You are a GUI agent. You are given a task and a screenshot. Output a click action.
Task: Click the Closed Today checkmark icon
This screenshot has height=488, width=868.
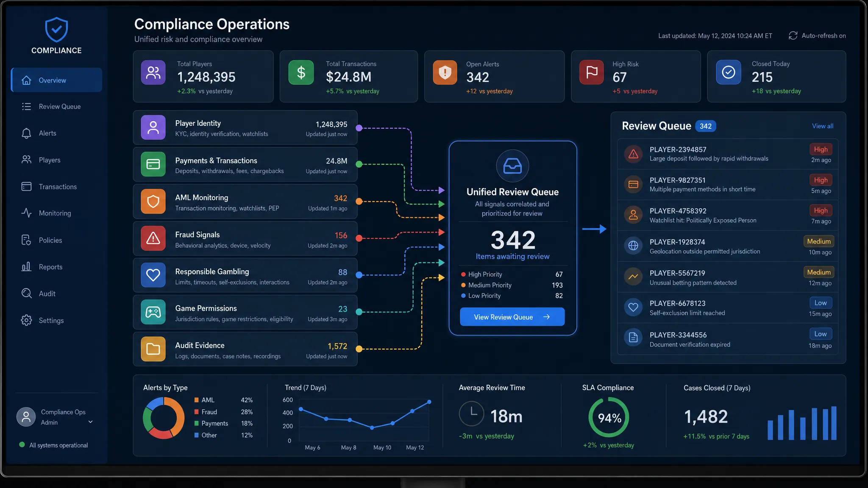click(x=728, y=72)
